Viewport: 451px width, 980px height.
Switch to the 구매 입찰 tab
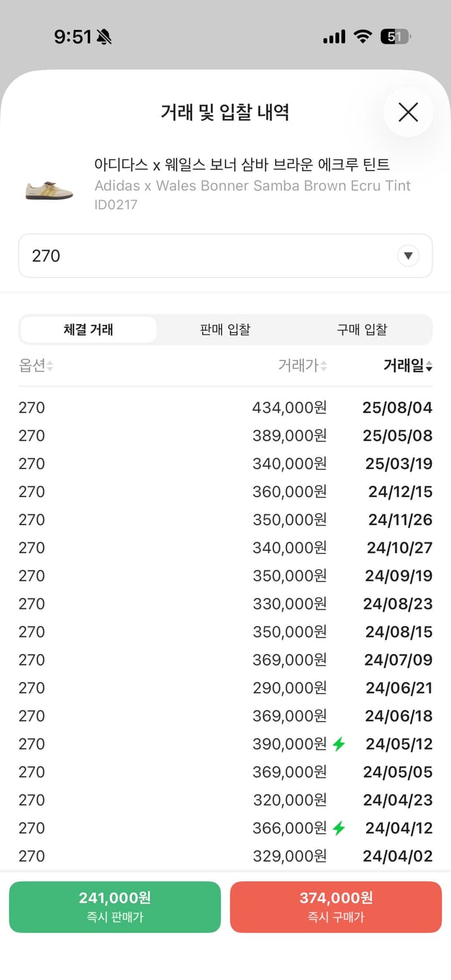click(x=362, y=330)
